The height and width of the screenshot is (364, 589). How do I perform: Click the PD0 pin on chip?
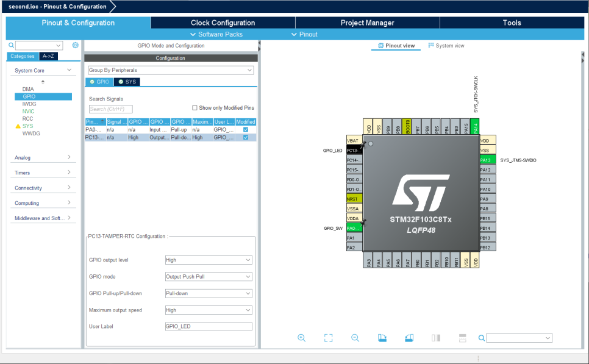click(x=354, y=179)
